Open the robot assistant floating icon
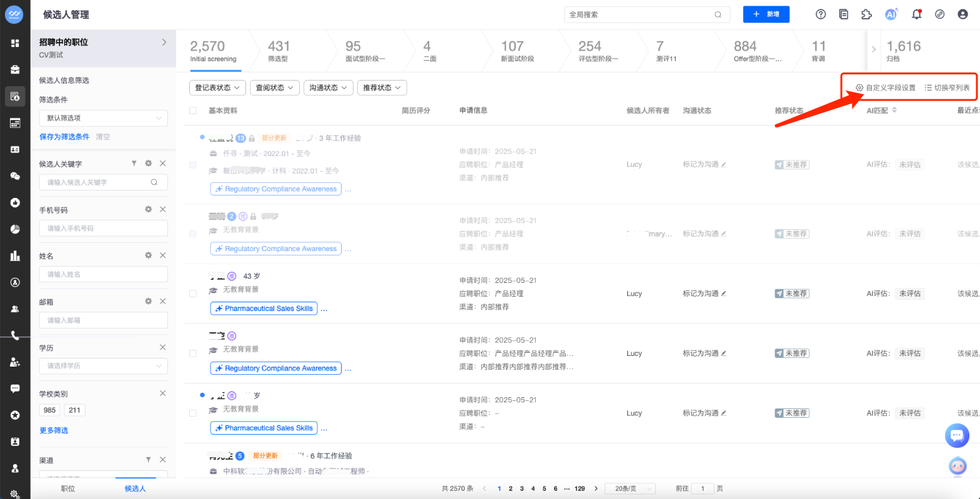980x499 pixels. point(958,466)
